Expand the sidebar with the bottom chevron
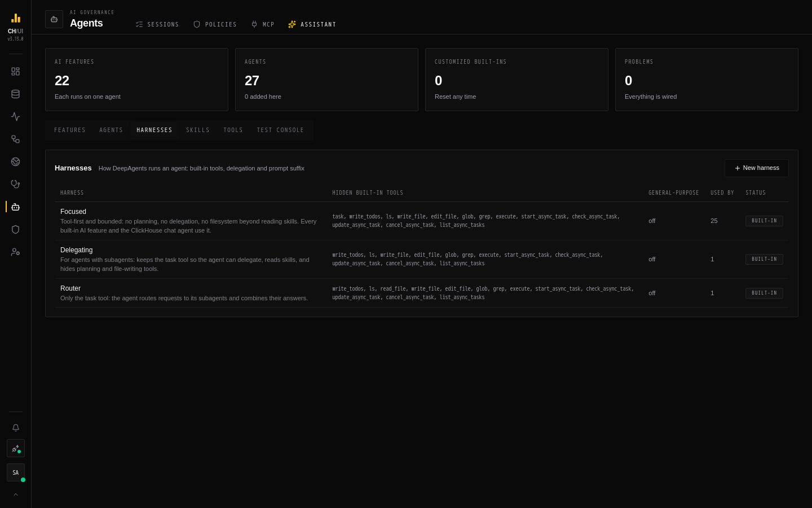This screenshot has height=508, width=812. click(16, 494)
